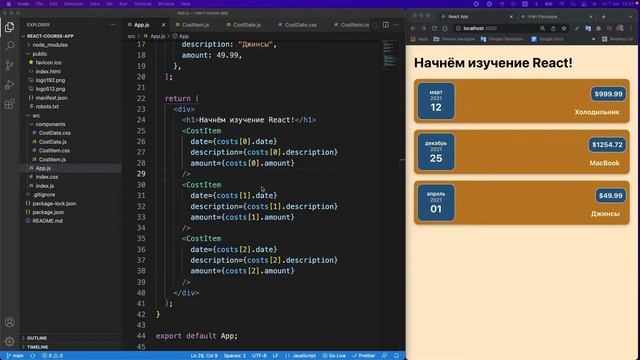640x360 pixels.
Task: Expand the TIMELINE section
Action: (71, 347)
